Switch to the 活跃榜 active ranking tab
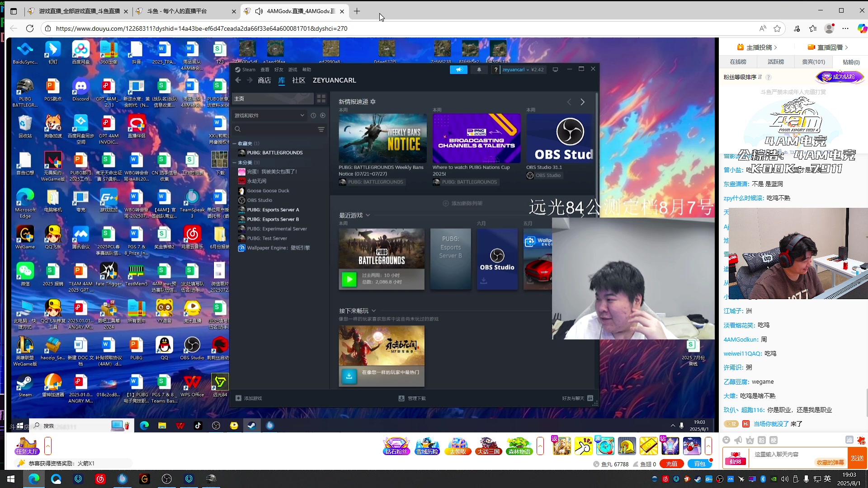 pyautogui.click(x=776, y=62)
